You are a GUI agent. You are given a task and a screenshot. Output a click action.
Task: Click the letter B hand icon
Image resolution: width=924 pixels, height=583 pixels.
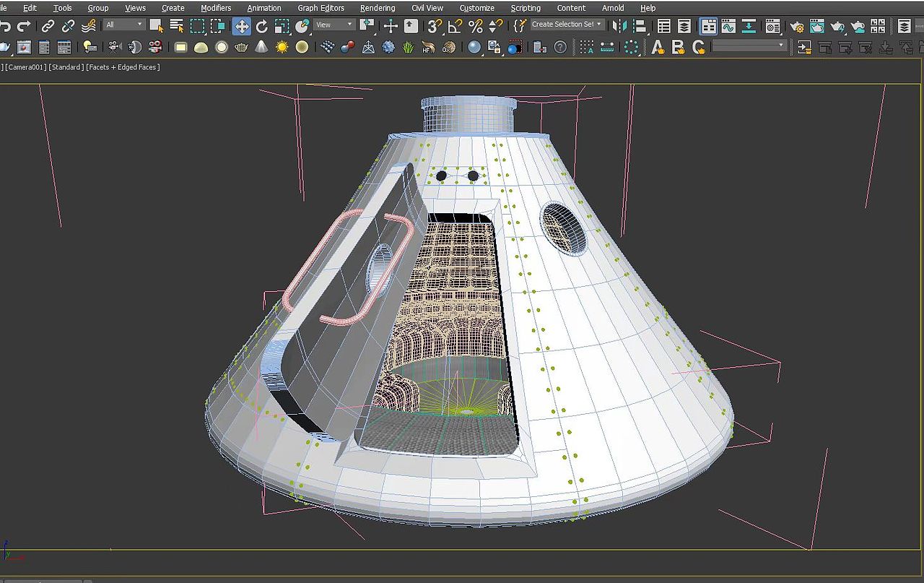[678, 47]
